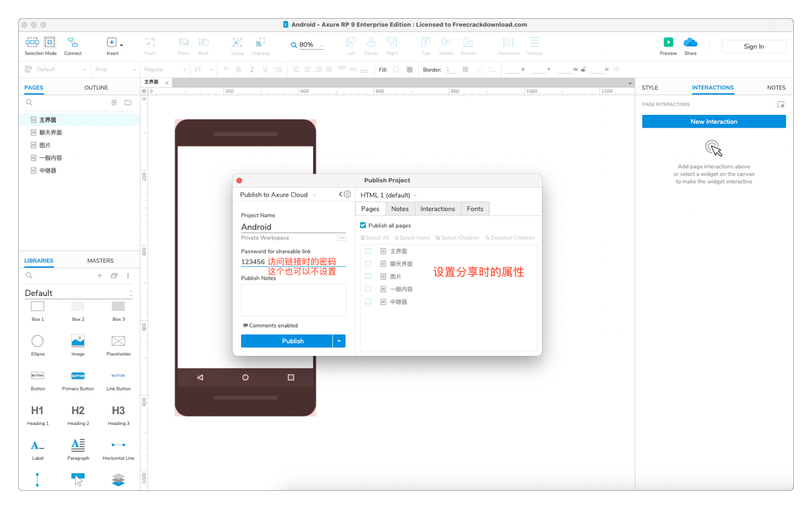Open the Default library selector dropdown
This screenshot has width=812, height=509.
coord(79,293)
